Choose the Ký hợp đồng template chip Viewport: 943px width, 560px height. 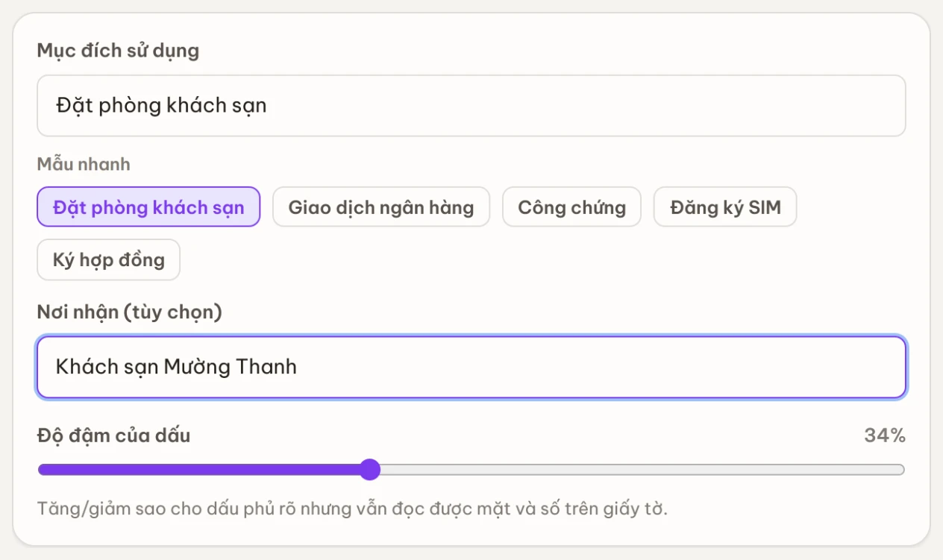[109, 259]
